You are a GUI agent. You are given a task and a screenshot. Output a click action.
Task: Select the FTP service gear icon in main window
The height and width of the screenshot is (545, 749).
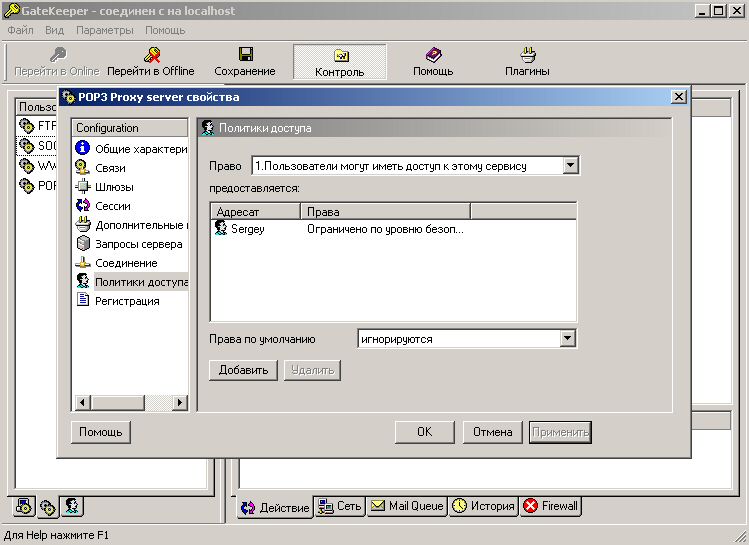(26, 126)
